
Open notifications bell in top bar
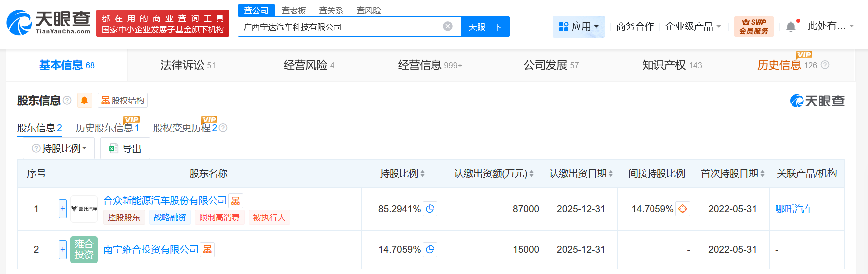pyautogui.click(x=791, y=27)
